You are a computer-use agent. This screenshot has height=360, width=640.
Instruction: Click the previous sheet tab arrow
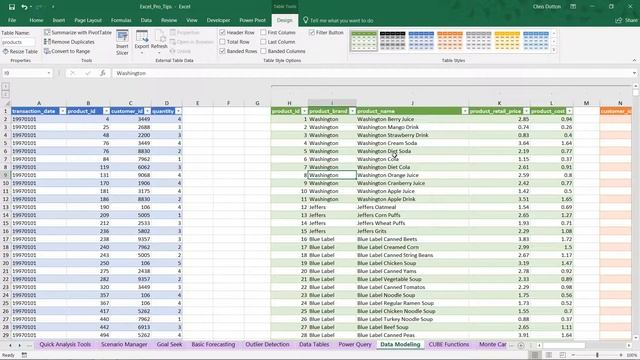(10, 345)
